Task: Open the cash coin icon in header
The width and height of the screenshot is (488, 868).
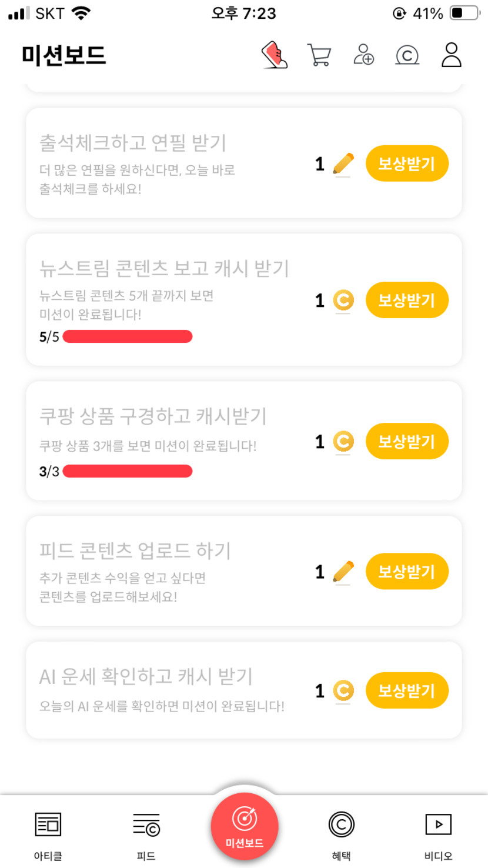Action: 407,55
